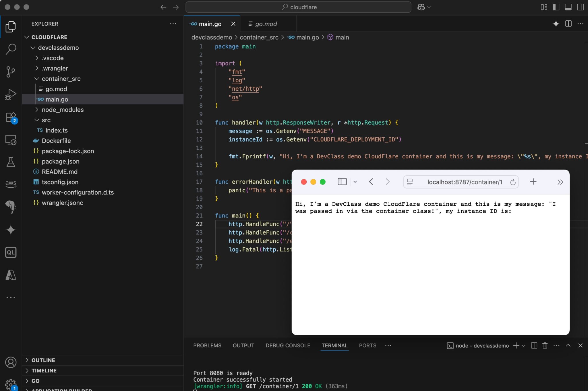Open the Testing beaker panel
Screen dimensions: 588x391
[11, 163]
